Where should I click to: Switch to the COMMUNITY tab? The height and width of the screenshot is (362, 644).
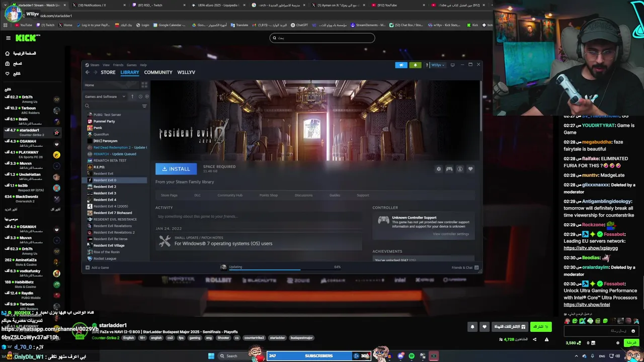[158, 72]
